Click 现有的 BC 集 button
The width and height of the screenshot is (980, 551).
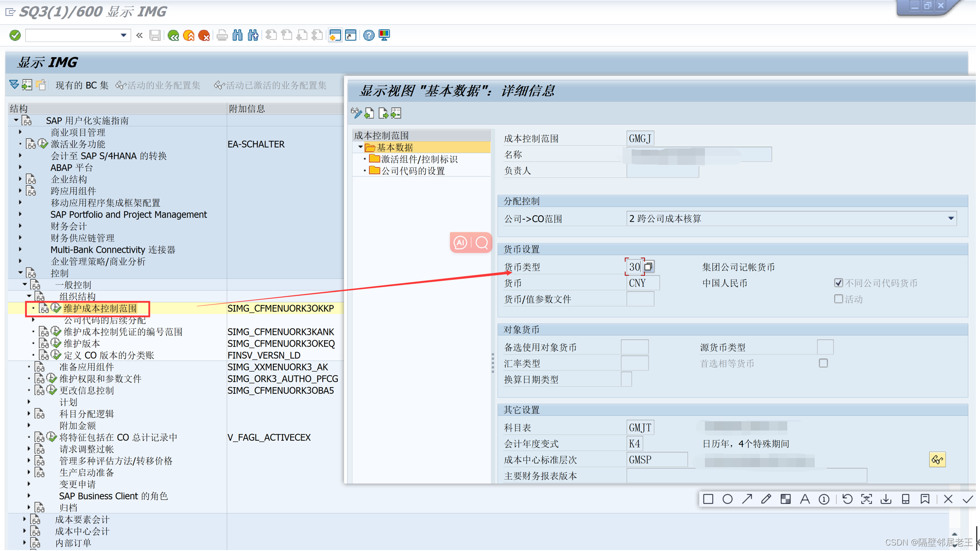coord(82,85)
